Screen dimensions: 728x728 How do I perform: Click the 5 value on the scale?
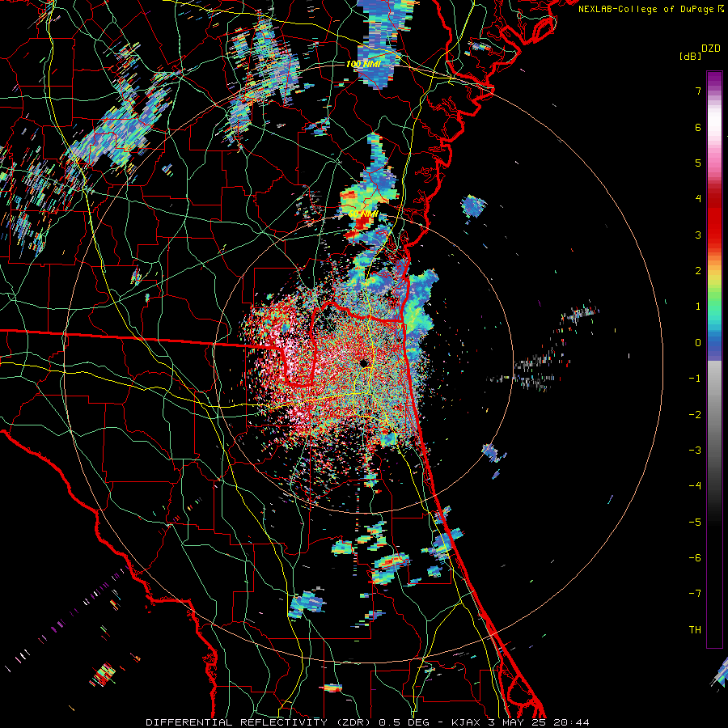698,163
